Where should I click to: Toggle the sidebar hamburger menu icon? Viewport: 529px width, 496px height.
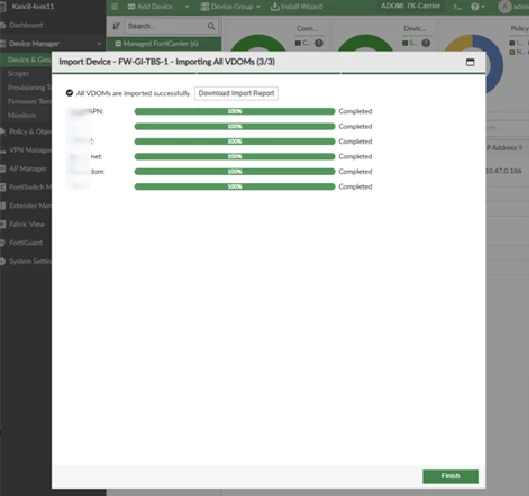pos(115,6)
